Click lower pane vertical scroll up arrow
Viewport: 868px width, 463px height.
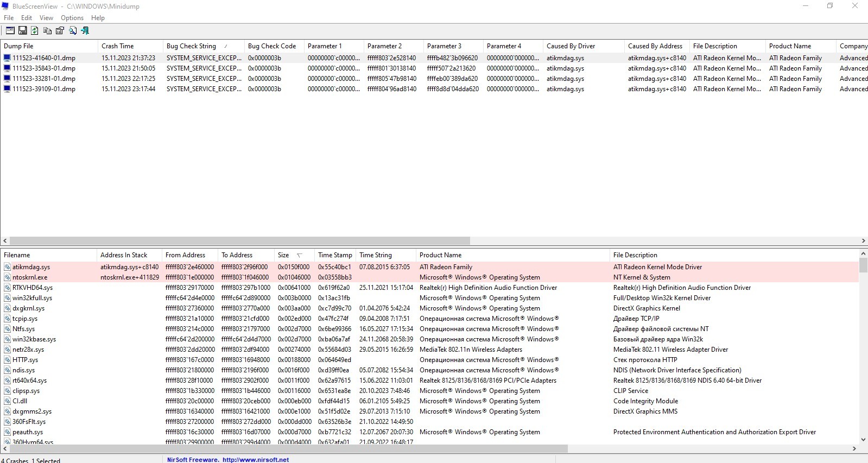pyautogui.click(x=863, y=253)
